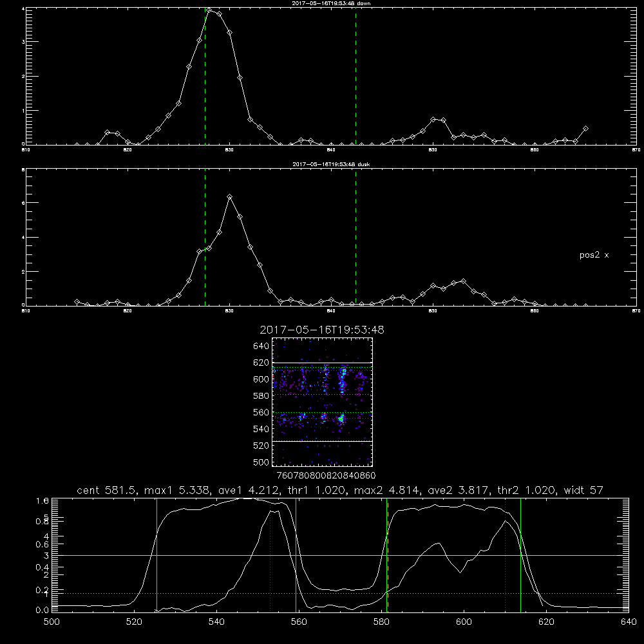Click the '600' x-axis label of bottom plot
This screenshot has height=644, width=644.
(464, 622)
